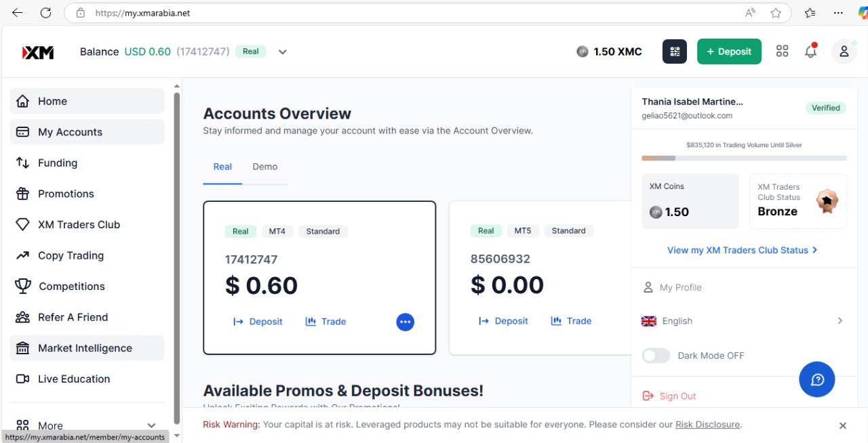The width and height of the screenshot is (868, 443).
Task: Expand the account balance selector chevron
Action: [x=283, y=52]
